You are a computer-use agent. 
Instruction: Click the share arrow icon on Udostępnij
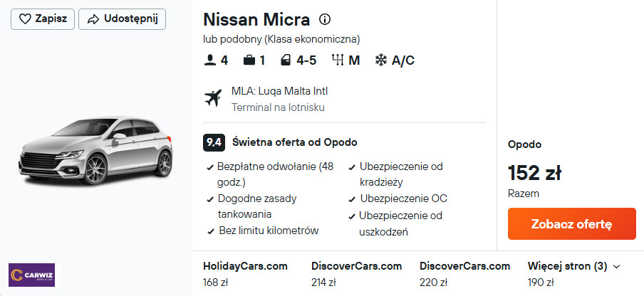click(x=93, y=19)
